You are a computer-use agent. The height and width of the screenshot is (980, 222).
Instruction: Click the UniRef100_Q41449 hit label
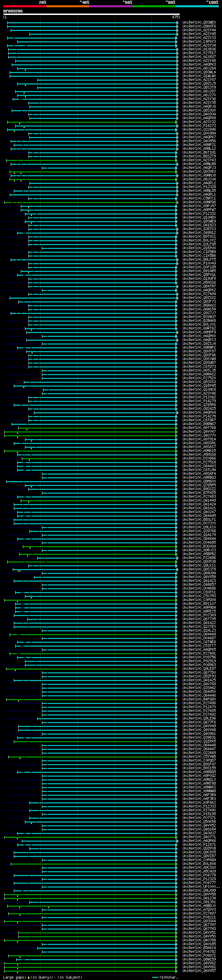pyautogui.click(x=199, y=500)
